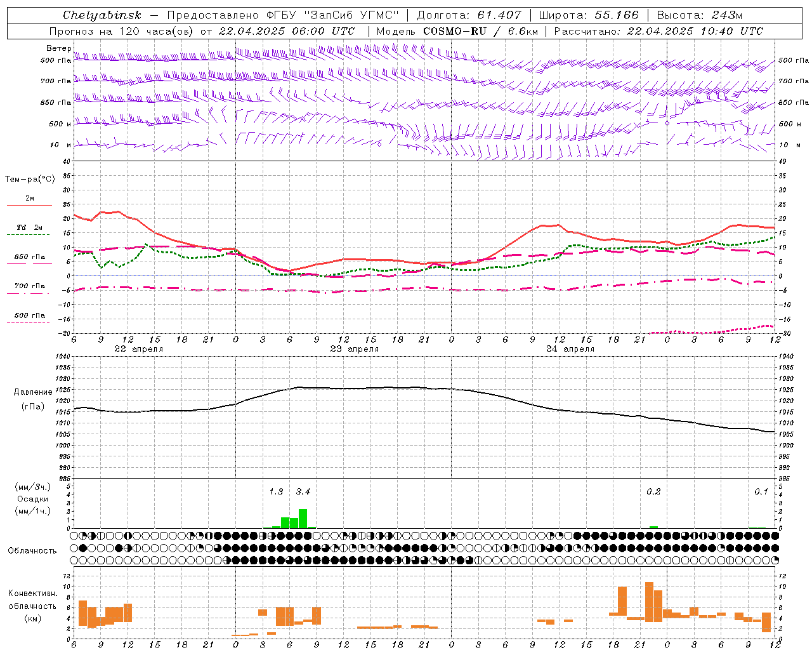Select the 'Модель COSMO-RU / 6.6км' model label
Image resolution: width=812 pixels, height=650 pixels.
pyautogui.click(x=457, y=31)
